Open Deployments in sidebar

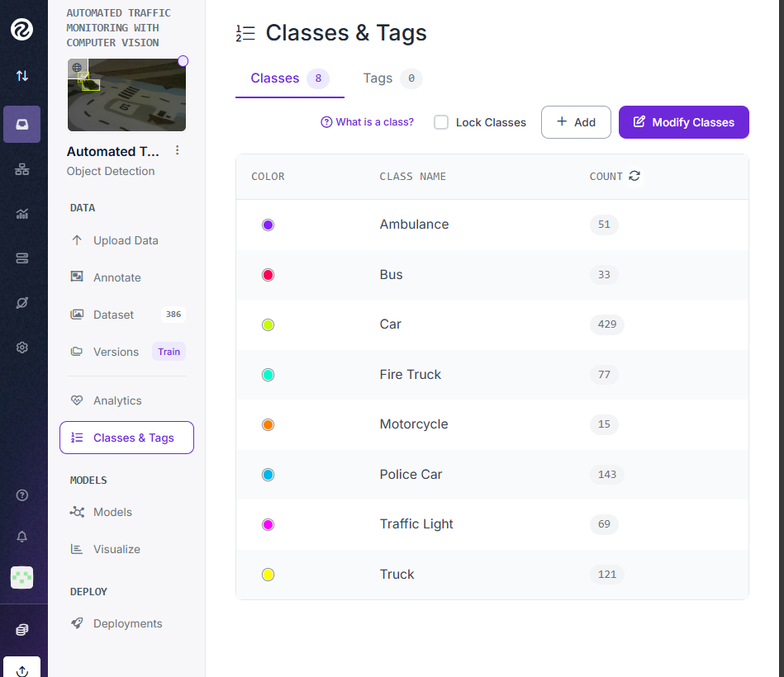pos(126,623)
